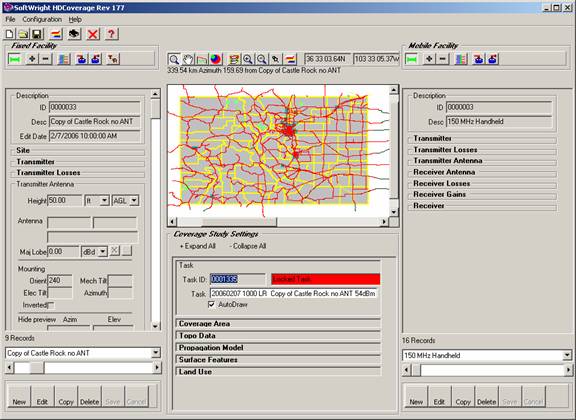Expand Receiver Gains in Mobile Facility panel
The height and width of the screenshot is (420, 576).
click(x=483, y=194)
